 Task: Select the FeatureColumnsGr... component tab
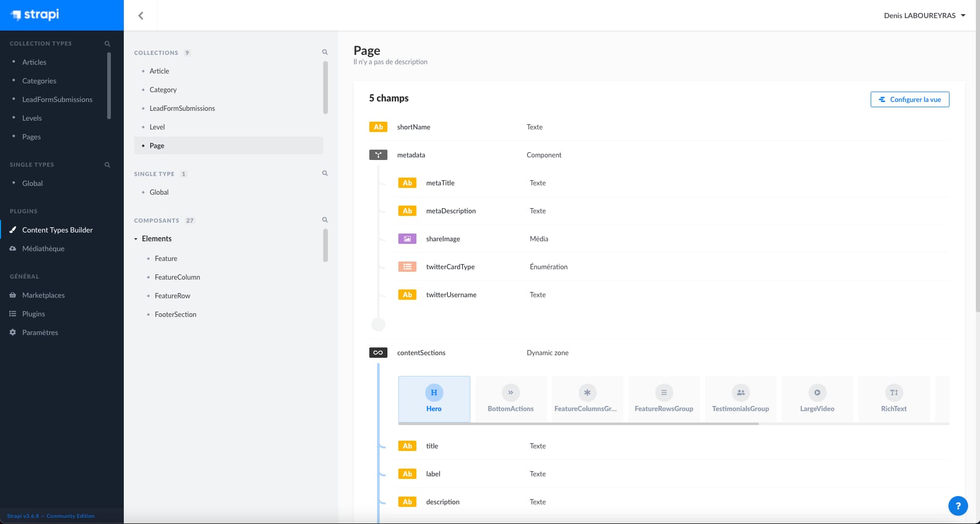coord(587,399)
